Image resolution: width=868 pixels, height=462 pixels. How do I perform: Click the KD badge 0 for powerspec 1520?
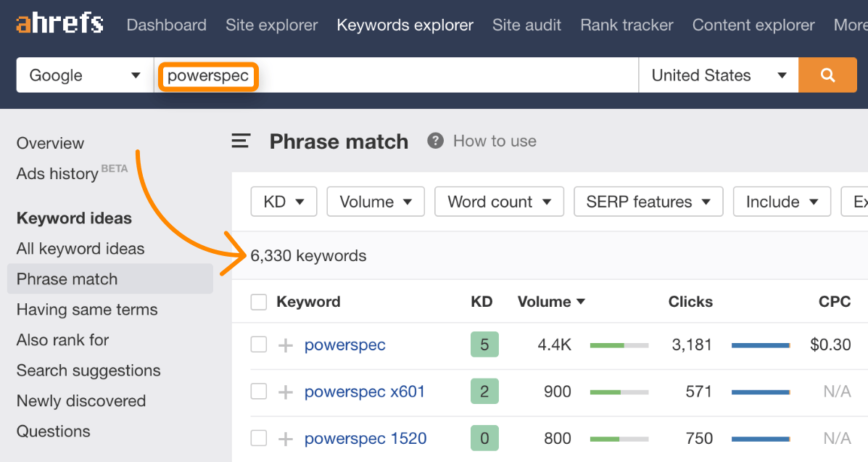(x=484, y=438)
